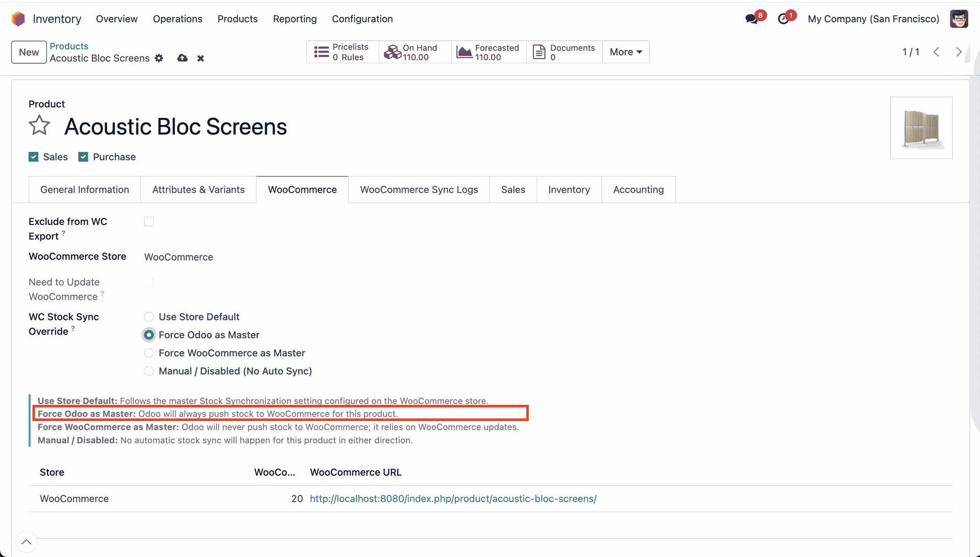Screen dimensions: 980x557
Task: Select Use Store Default radio option
Action: [x=149, y=317]
